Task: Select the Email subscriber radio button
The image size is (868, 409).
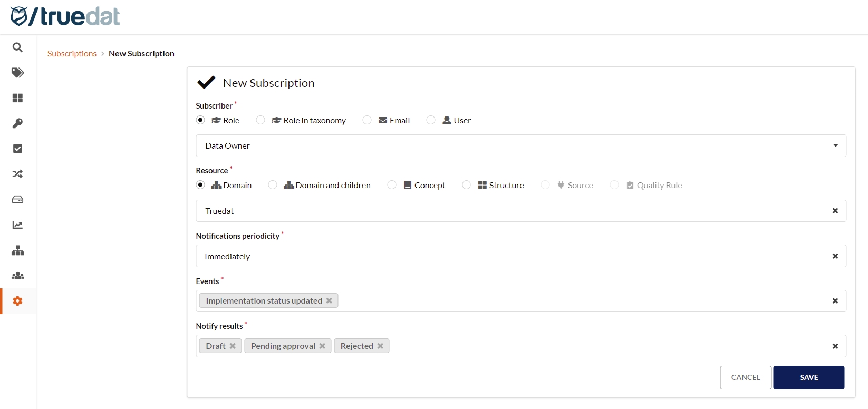Action: coord(367,120)
